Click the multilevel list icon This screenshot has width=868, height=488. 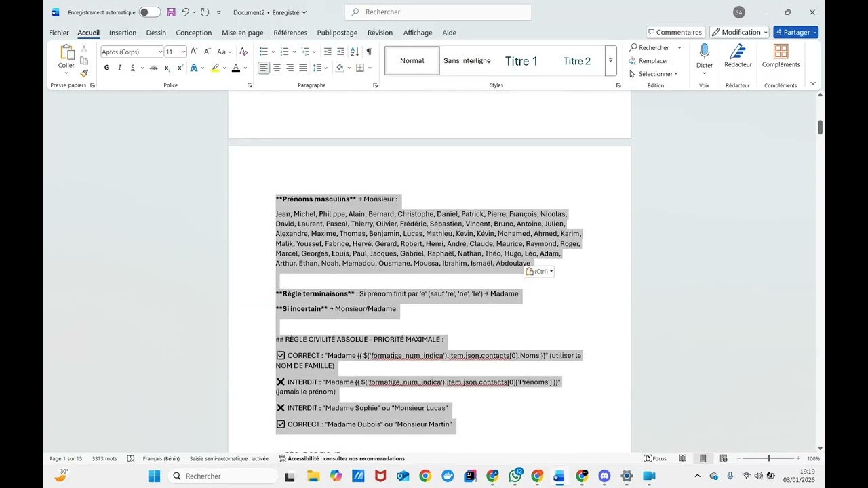(305, 52)
